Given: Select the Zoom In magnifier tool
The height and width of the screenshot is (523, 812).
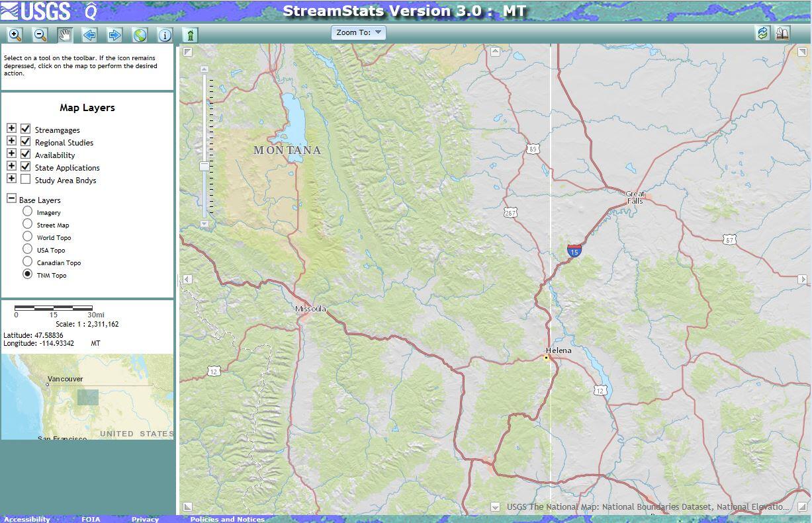Looking at the screenshot, I should (x=15, y=34).
